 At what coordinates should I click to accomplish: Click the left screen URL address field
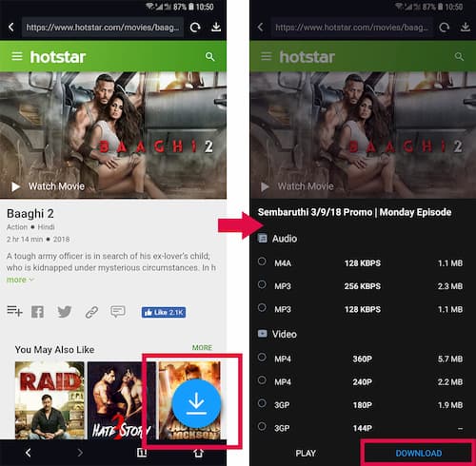(103, 28)
